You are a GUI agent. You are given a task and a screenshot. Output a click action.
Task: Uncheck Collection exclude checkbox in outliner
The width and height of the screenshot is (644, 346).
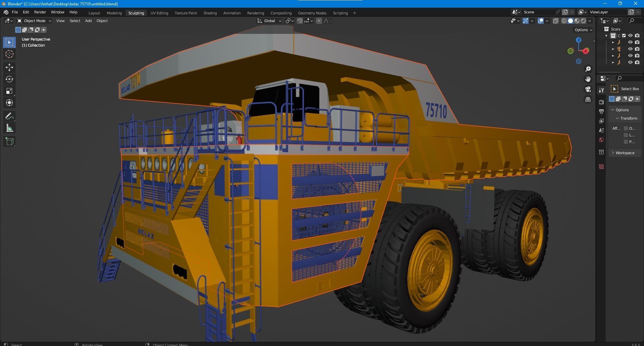[624, 36]
